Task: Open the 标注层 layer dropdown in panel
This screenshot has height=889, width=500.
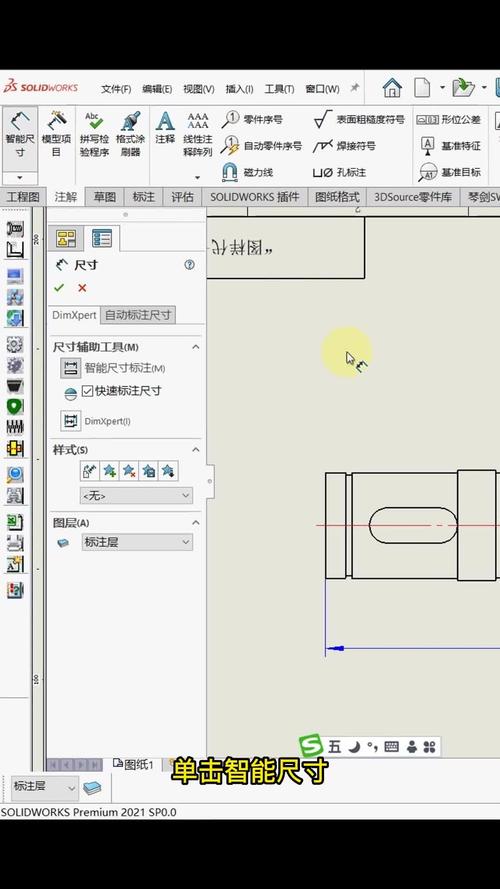Action: tap(137, 542)
